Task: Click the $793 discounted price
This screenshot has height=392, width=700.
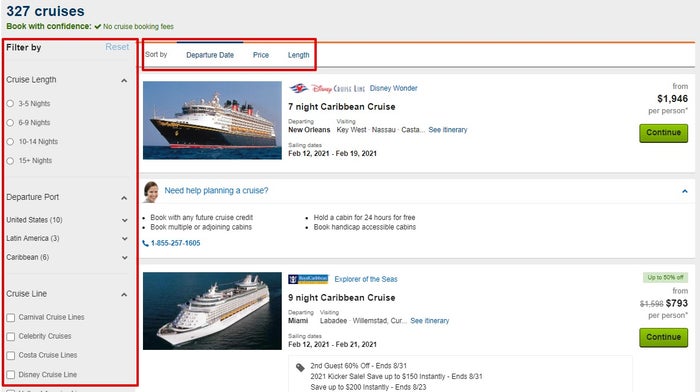Action: [x=677, y=303]
